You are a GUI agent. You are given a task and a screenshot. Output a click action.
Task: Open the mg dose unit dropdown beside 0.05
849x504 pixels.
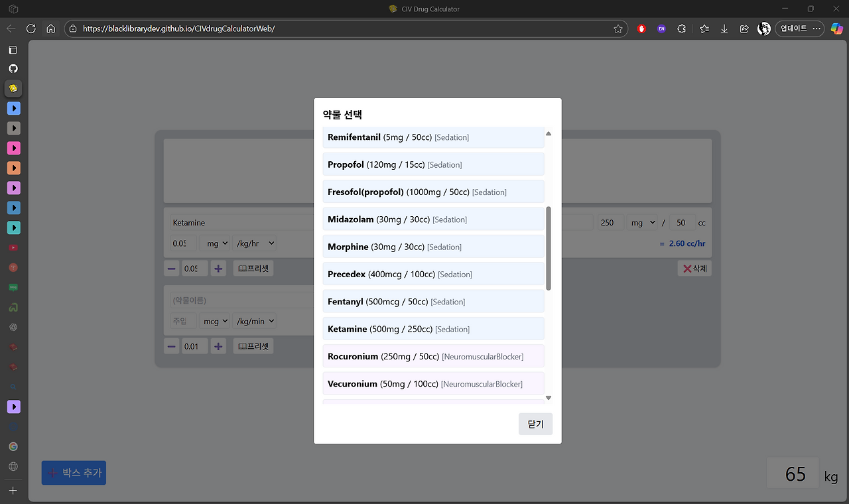(x=215, y=243)
